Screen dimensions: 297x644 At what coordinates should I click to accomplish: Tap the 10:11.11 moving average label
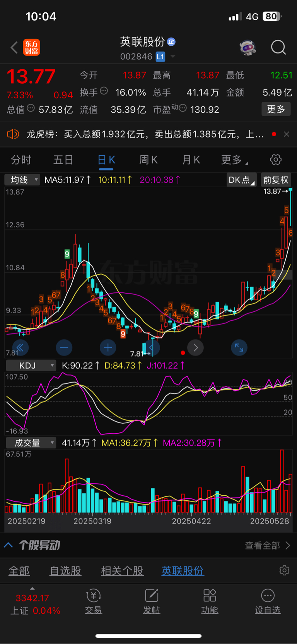(115, 180)
